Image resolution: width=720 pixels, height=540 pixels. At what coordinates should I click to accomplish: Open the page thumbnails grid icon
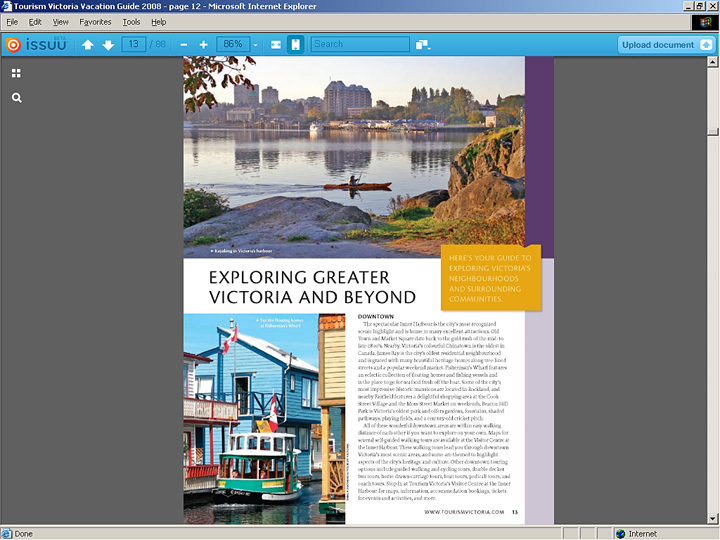(16, 73)
